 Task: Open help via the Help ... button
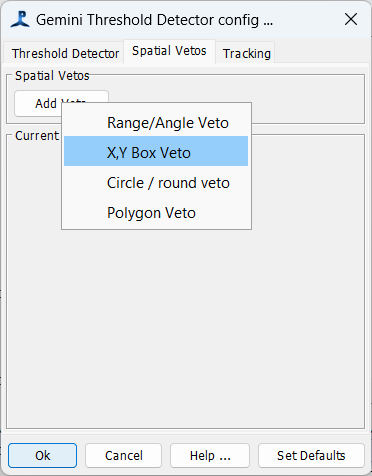click(210, 455)
